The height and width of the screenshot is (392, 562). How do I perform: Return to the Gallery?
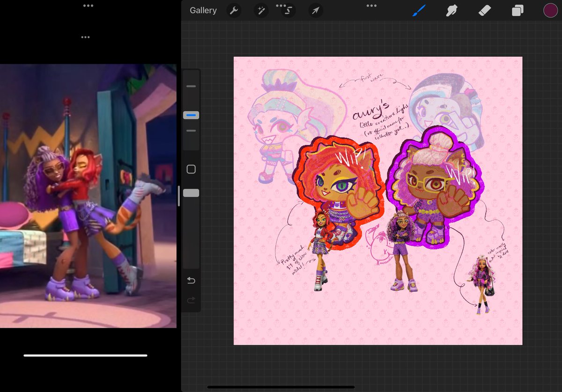203,10
